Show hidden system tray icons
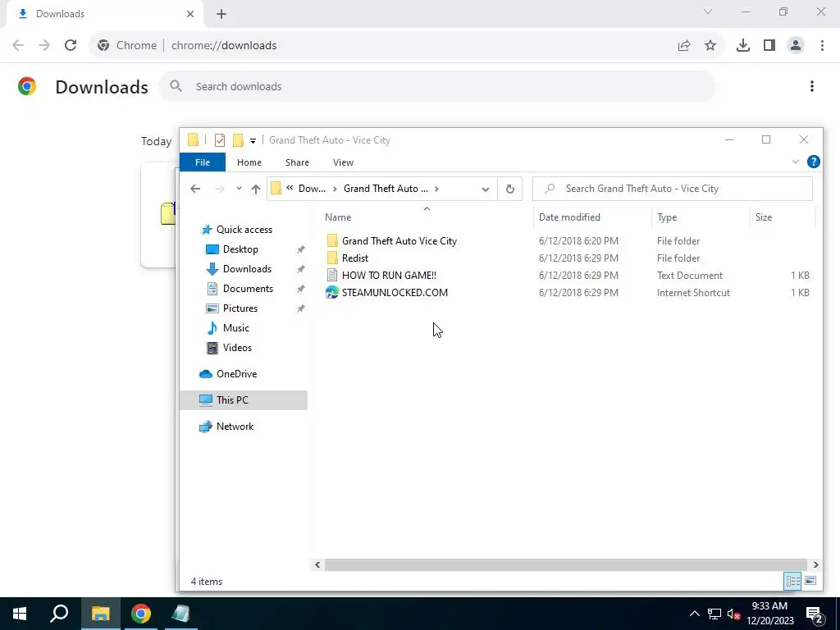Viewport: 840px width, 630px height. pyautogui.click(x=694, y=614)
